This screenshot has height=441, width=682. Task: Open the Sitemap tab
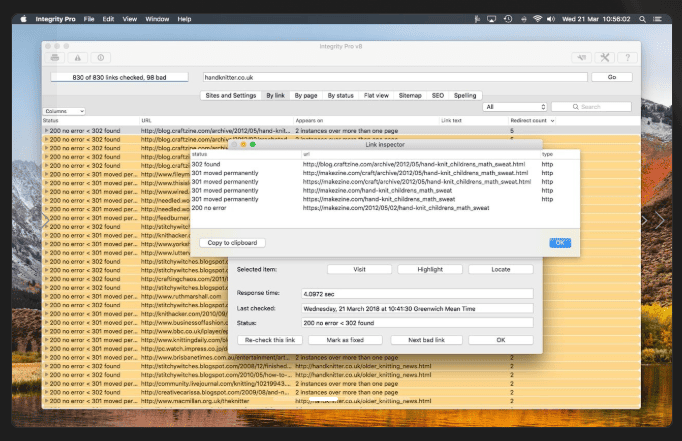[x=410, y=95]
